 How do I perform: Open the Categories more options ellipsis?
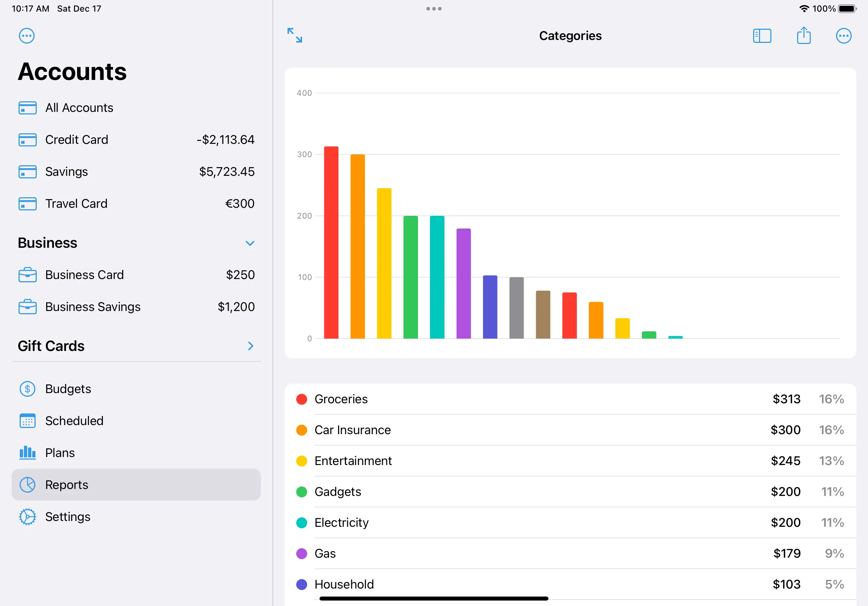coord(843,36)
